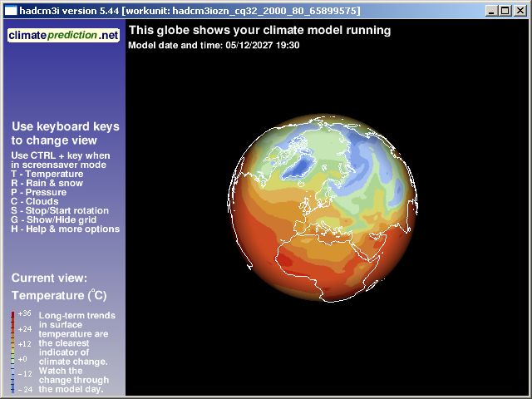Maximize the climate model window

(x=505, y=11)
